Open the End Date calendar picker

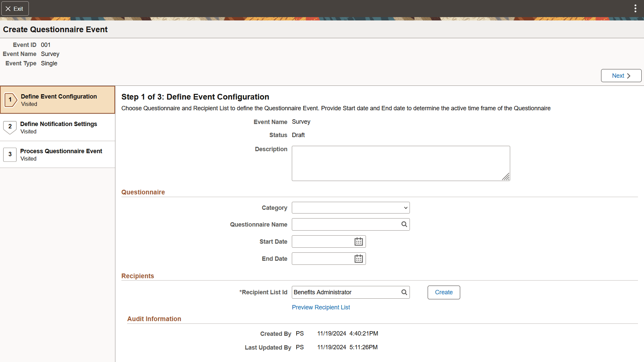point(359,258)
